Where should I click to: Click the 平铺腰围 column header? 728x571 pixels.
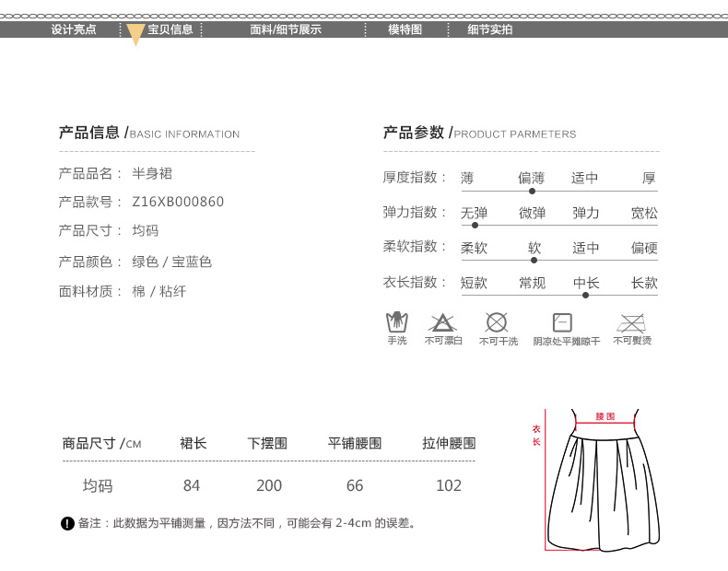[355, 443]
